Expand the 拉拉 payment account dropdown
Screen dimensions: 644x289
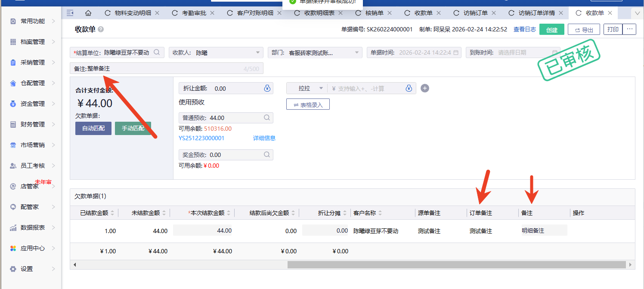pyautogui.click(x=321, y=89)
